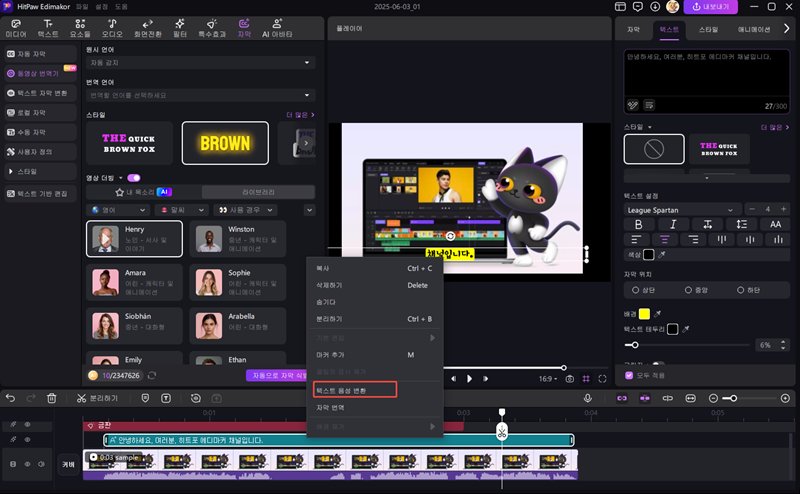Open the 16:9 aspect ratio dropdown
The image size is (800, 494).
coord(548,379)
